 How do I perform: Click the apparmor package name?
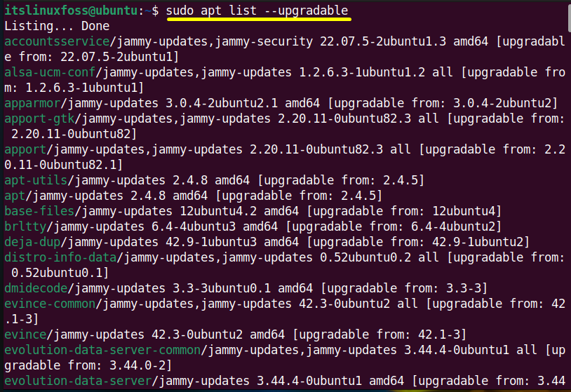(32, 103)
